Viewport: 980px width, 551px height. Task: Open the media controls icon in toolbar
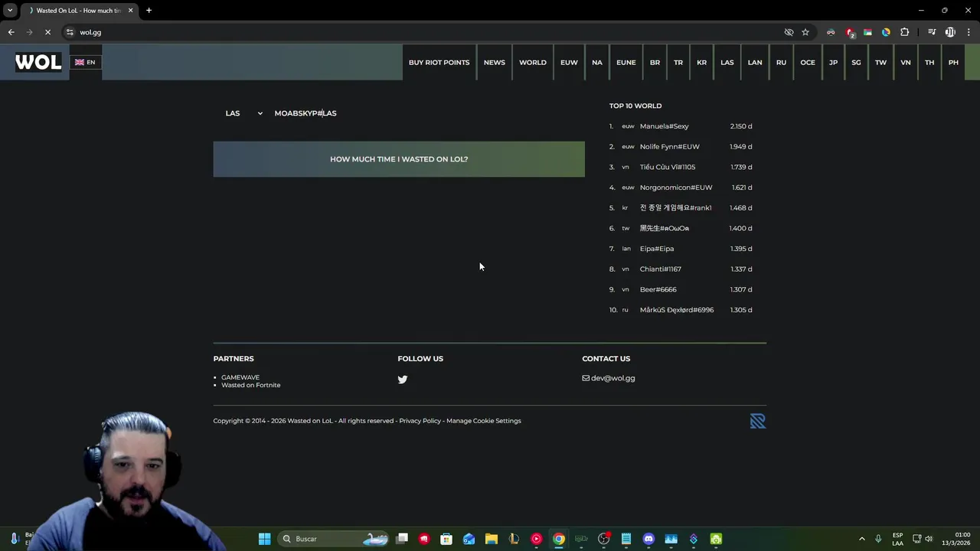tap(932, 32)
